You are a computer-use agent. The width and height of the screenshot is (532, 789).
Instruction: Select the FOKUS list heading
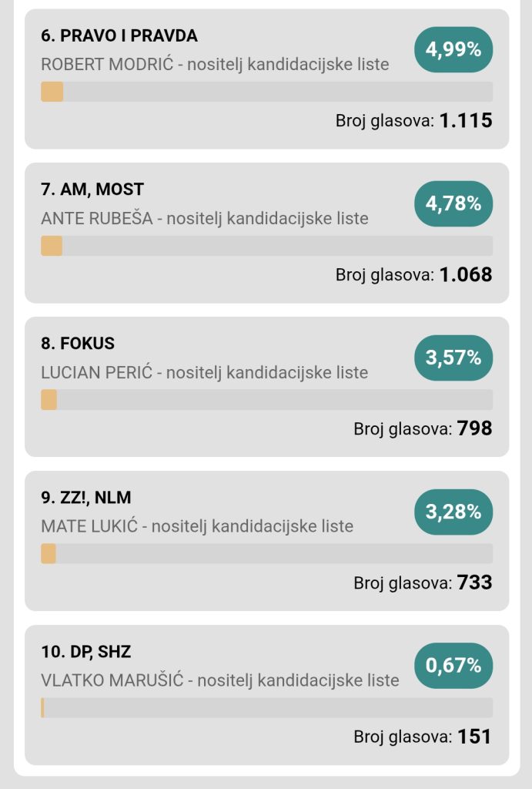click(78, 344)
